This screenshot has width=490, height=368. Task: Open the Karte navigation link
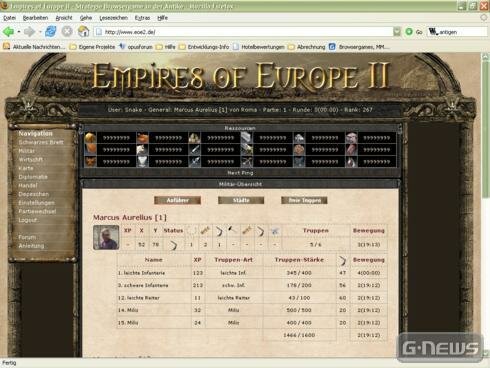pyautogui.click(x=26, y=168)
